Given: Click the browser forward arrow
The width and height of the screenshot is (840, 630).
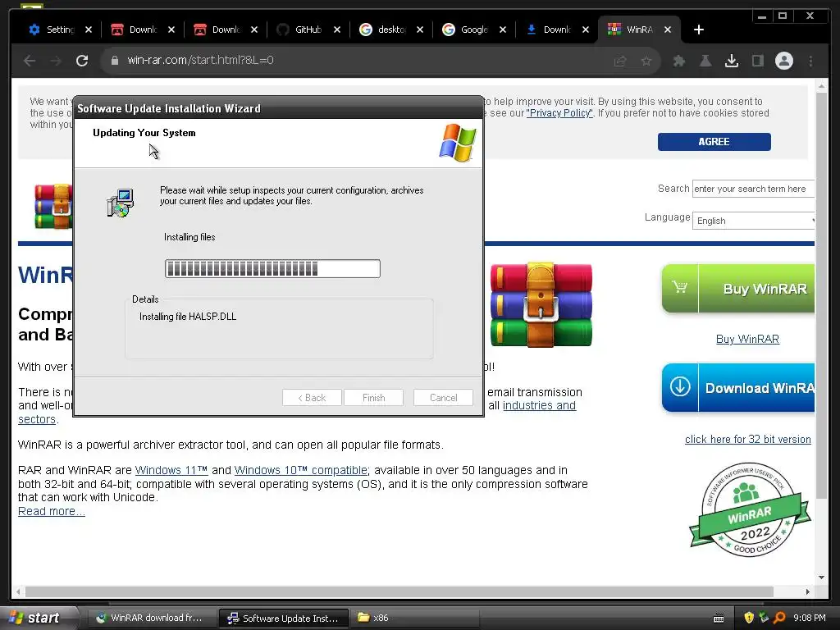Looking at the screenshot, I should (x=56, y=61).
